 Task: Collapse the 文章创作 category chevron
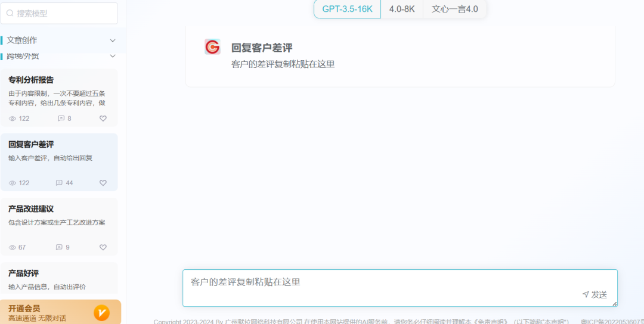[x=113, y=40]
